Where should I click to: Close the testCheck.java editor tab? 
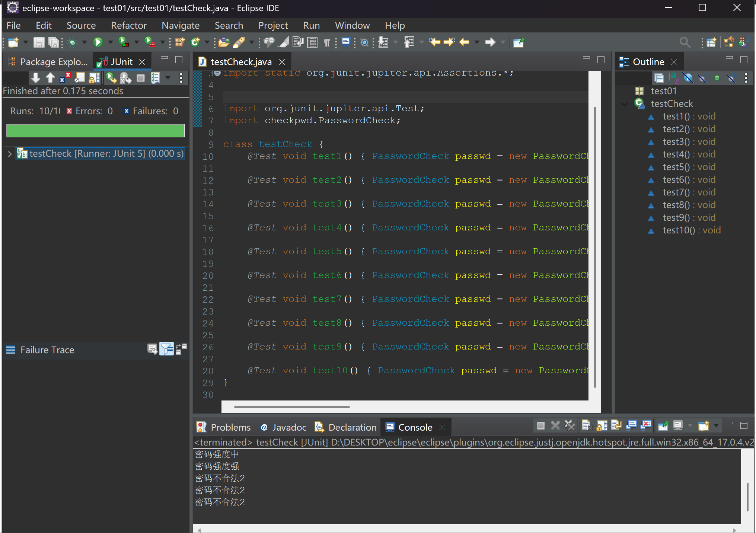(x=282, y=62)
